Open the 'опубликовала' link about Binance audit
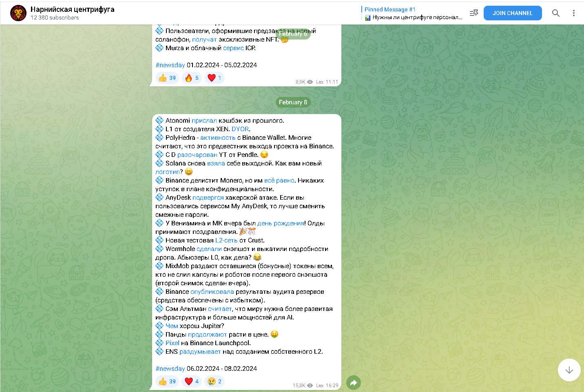584x392 pixels. point(212,292)
